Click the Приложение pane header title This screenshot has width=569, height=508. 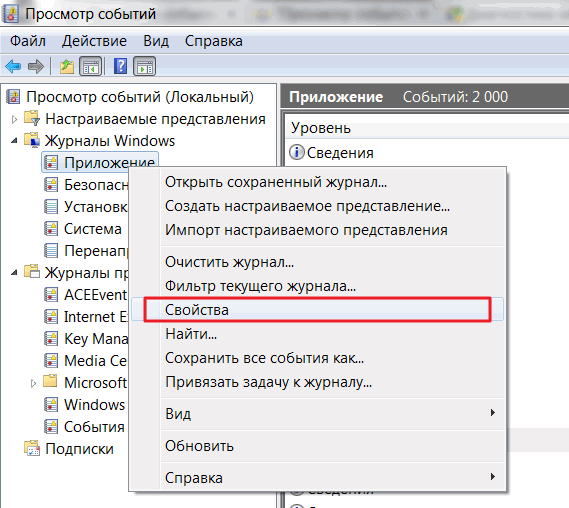tap(336, 97)
